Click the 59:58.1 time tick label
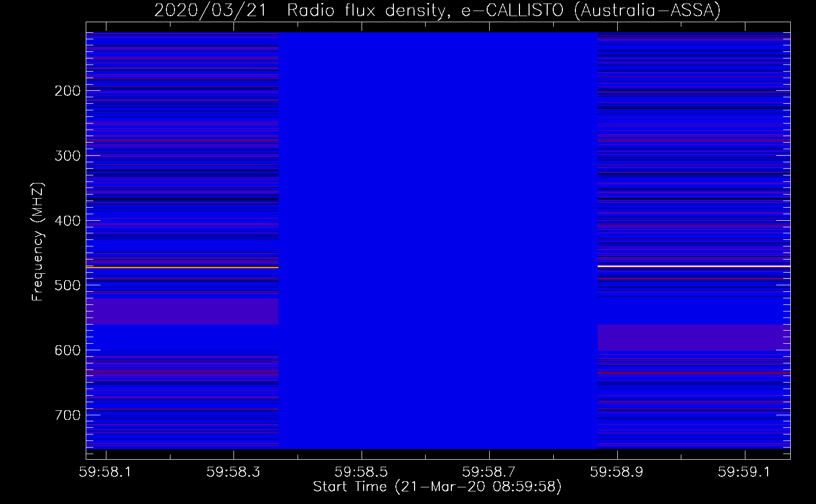The width and height of the screenshot is (816, 504). tap(106, 472)
